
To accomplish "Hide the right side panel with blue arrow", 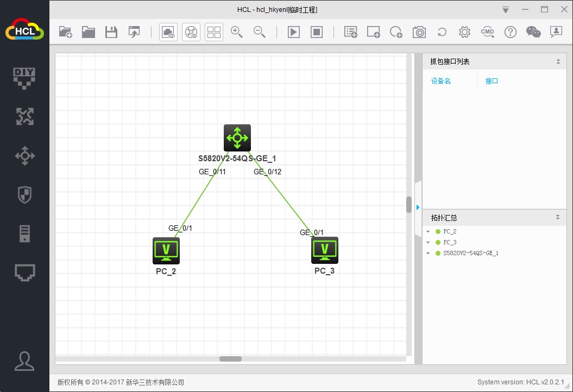I will click(418, 207).
